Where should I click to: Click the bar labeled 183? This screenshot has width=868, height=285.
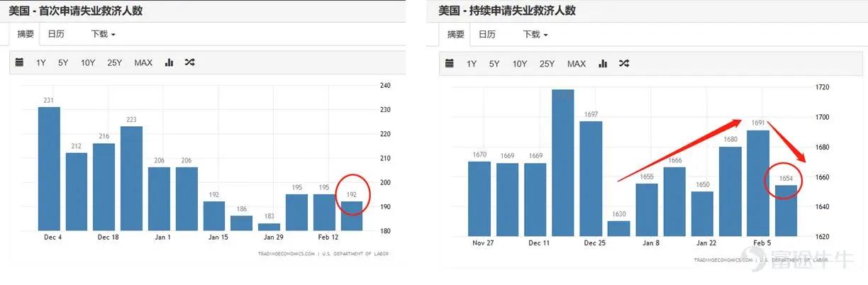click(269, 227)
